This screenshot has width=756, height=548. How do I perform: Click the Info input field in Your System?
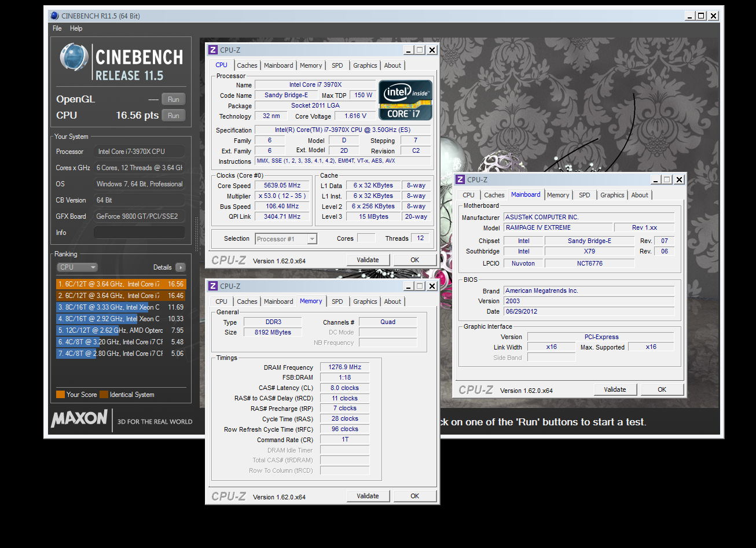(x=139, y=233)
